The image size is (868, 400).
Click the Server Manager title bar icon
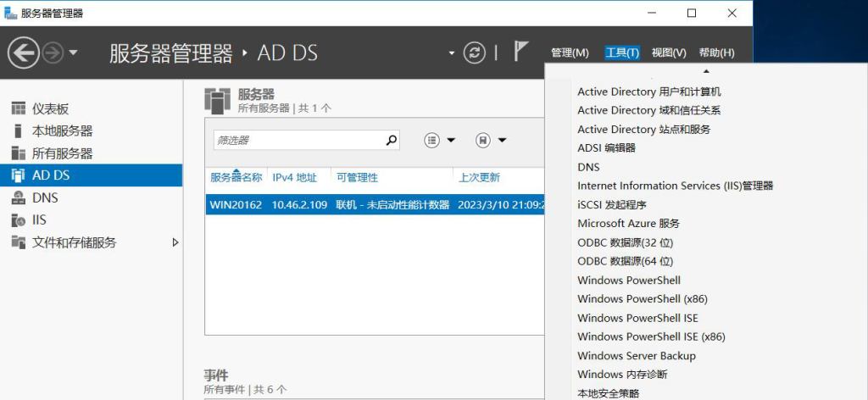click(10, 14)
